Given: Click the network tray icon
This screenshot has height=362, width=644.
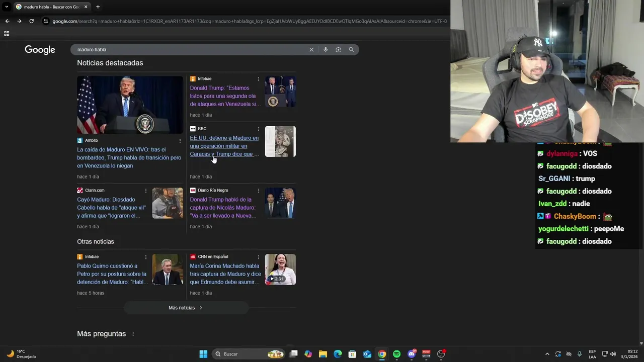Looking at the screenshot, I should [605, 354].
